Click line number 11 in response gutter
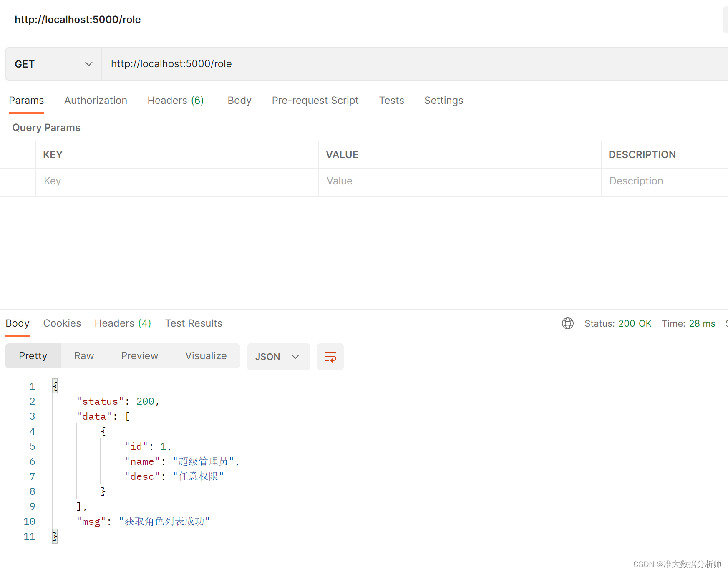 (29, 537)
